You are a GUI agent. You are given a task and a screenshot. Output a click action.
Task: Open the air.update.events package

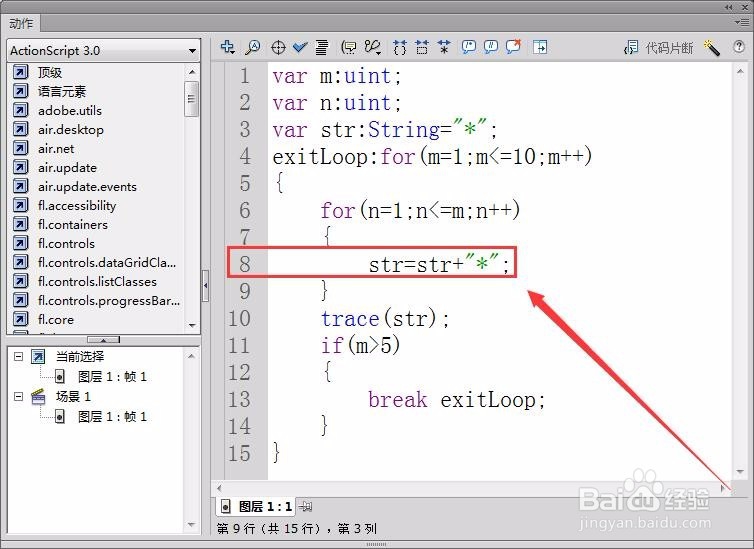[x=87, y=187]
